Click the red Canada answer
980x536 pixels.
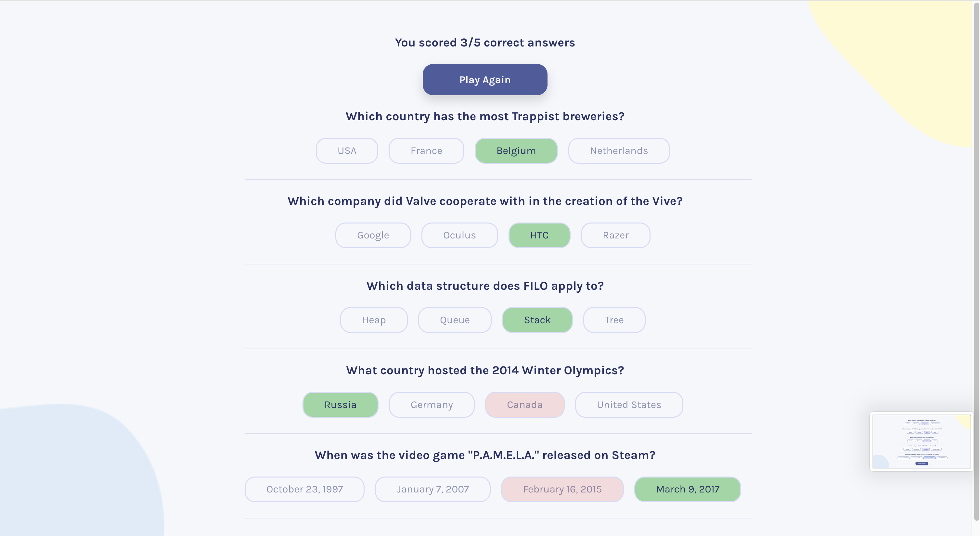pos(524,404)
